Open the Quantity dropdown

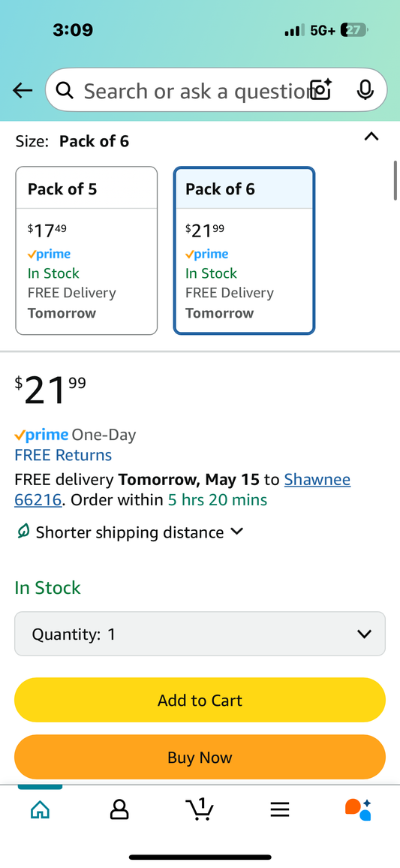coord(200,634)
